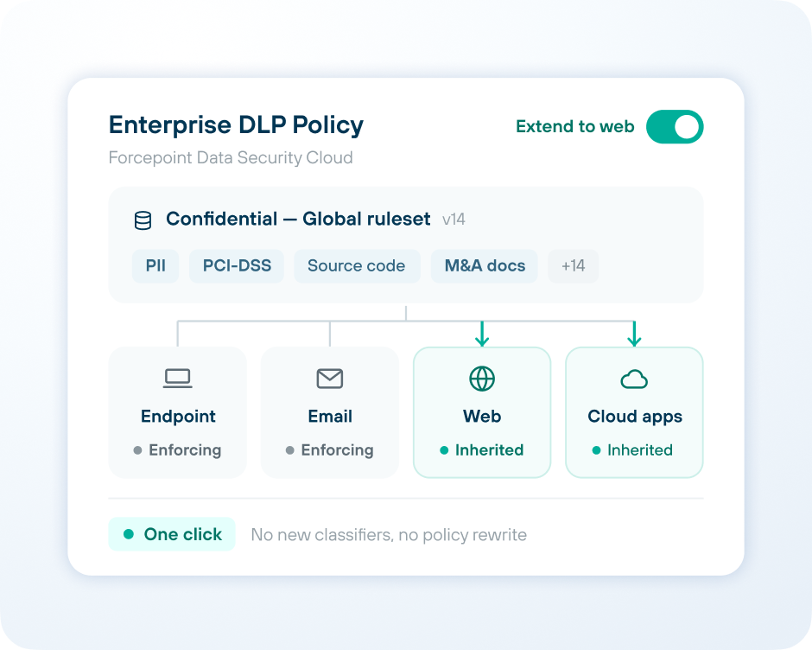Click the Cloud apps cloud icon
The width and height of the screenshot is (812, 650).
(634, 379)
